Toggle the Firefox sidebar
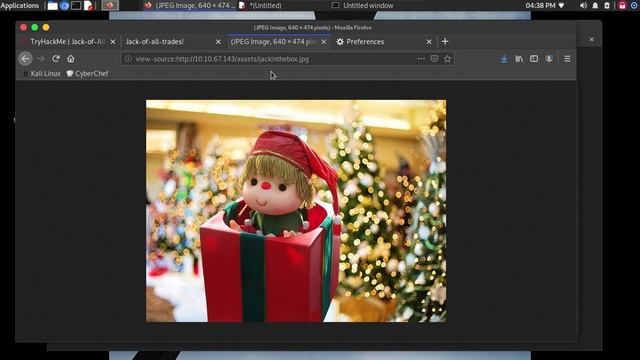 [x=534, y=59]
